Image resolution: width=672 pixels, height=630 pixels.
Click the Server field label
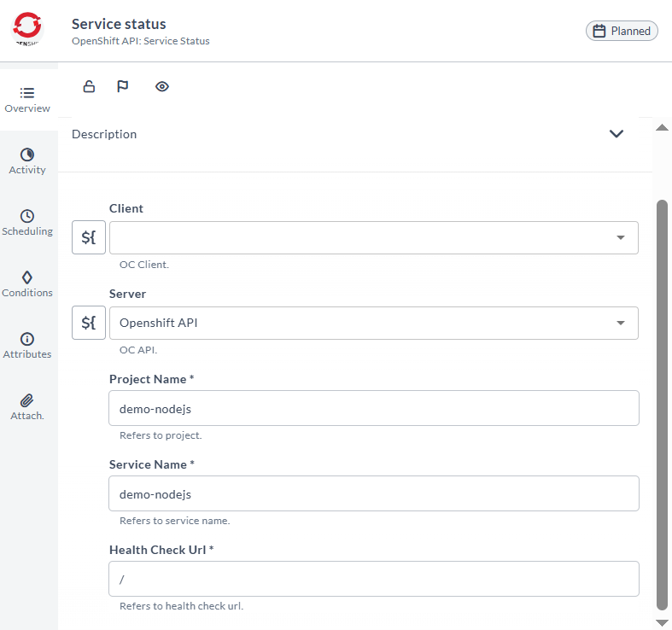tap(127, 294)
